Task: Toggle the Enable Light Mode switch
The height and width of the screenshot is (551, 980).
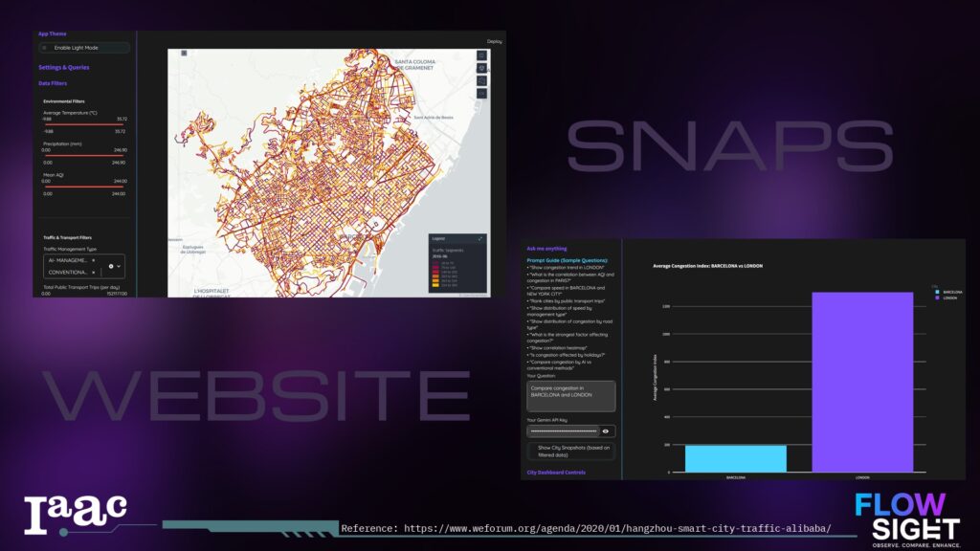Action: 84,48
